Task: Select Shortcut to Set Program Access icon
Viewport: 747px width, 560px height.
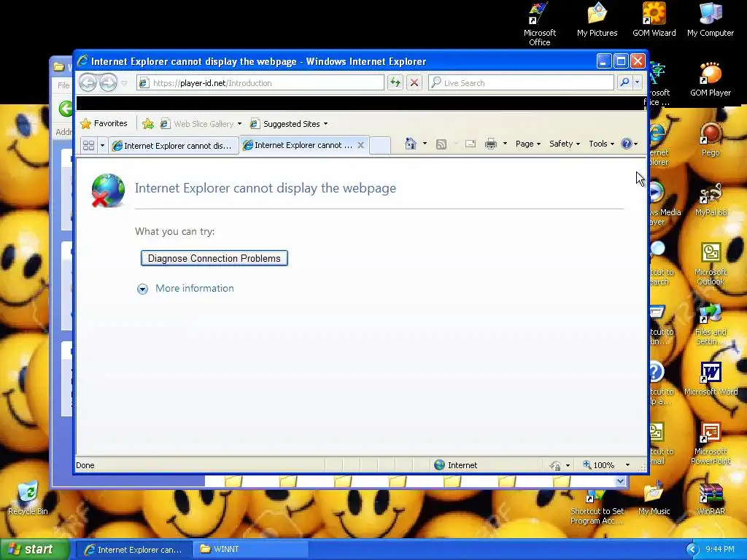Action: pyautogui.click(x=597, y=507)
